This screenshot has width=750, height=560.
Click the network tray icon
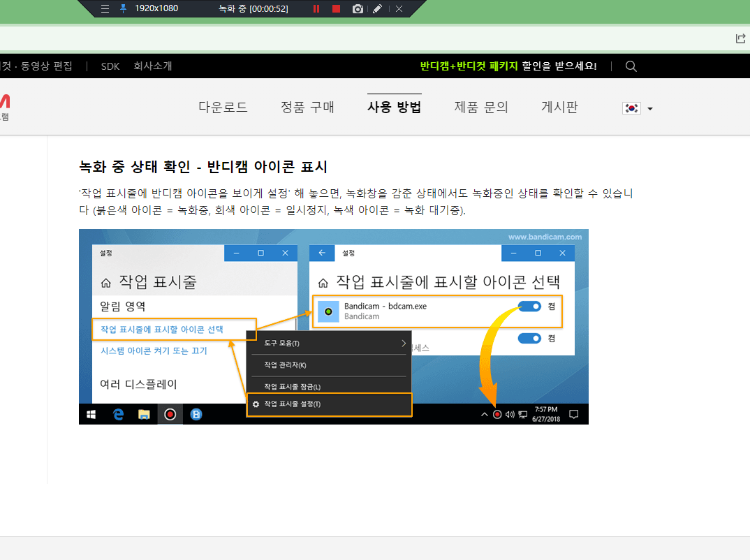(x=523, y=415)
